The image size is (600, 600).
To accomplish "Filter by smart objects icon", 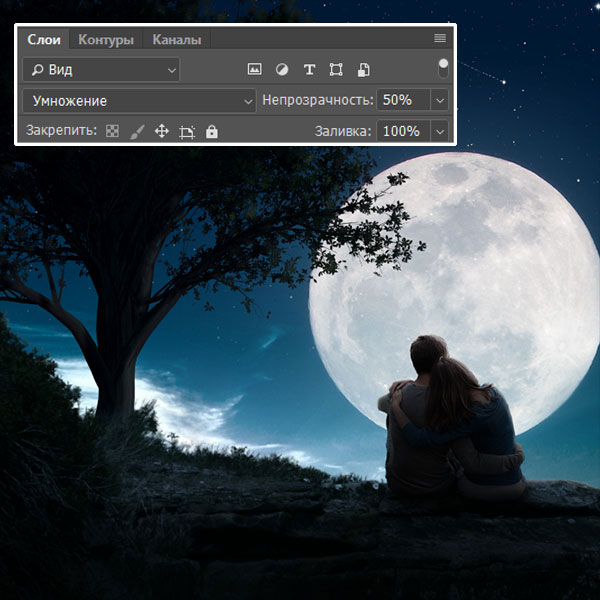I will (364, 70).
